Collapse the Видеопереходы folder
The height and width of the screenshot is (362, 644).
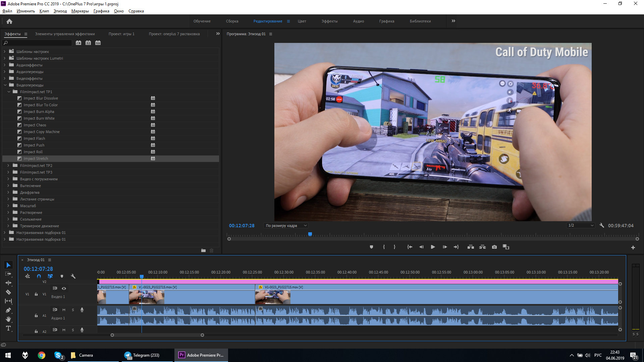(x=5, y=85)
